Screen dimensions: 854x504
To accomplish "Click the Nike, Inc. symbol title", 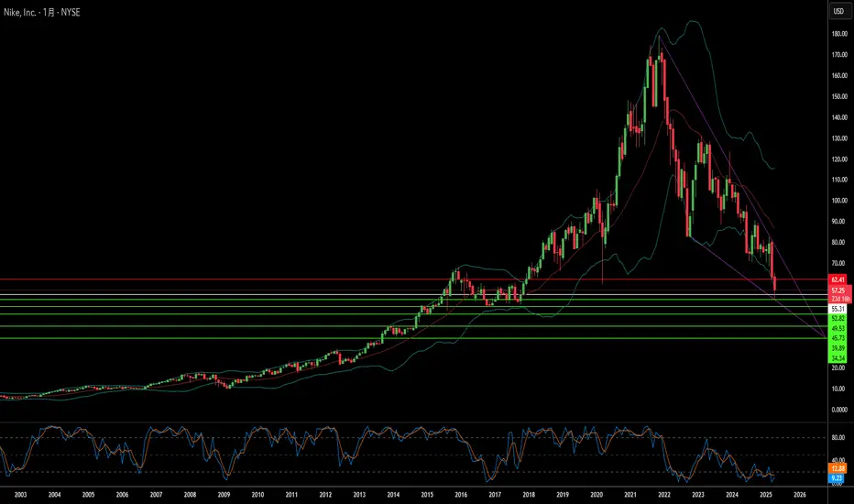I will [x=20, y=12].
